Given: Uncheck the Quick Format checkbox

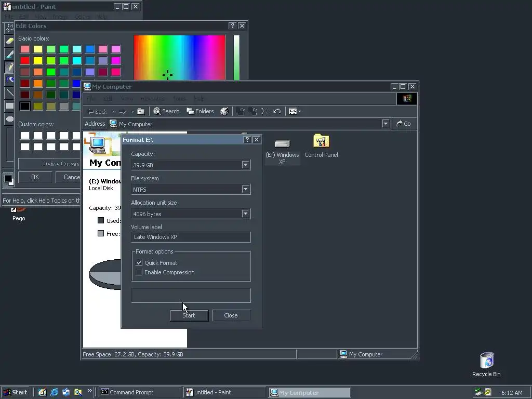Looking at the screenshot, I should pyautogui.click(x=139, y=262).
